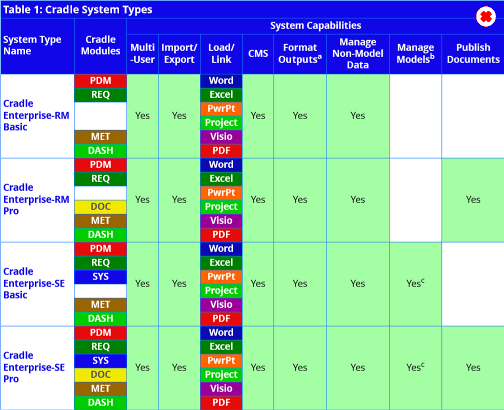Image resolution: width=504 pixels, height=410 pixels.
Task: Click the REQ module in Enterprise-RM Basic row
Action: 100,95
